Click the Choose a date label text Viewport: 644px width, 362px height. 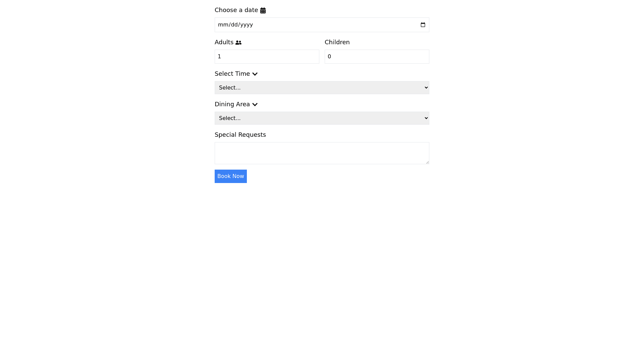pos(236,10)
